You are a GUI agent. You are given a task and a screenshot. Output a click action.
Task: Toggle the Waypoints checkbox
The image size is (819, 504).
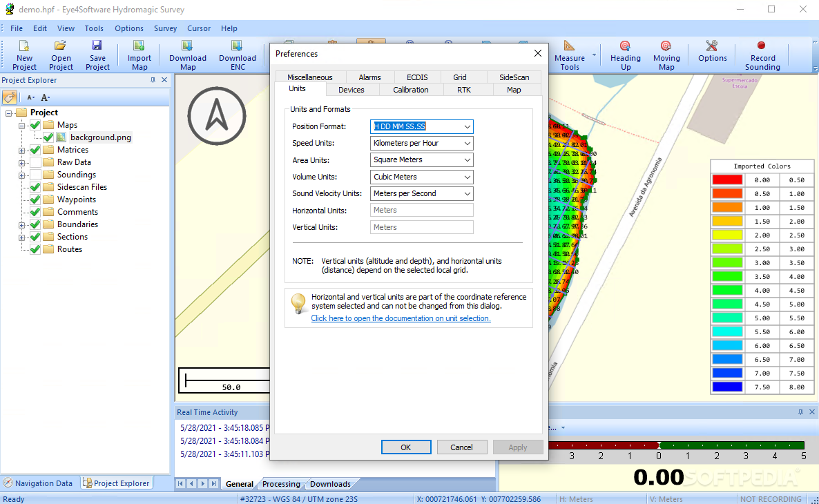coord(35,200)
